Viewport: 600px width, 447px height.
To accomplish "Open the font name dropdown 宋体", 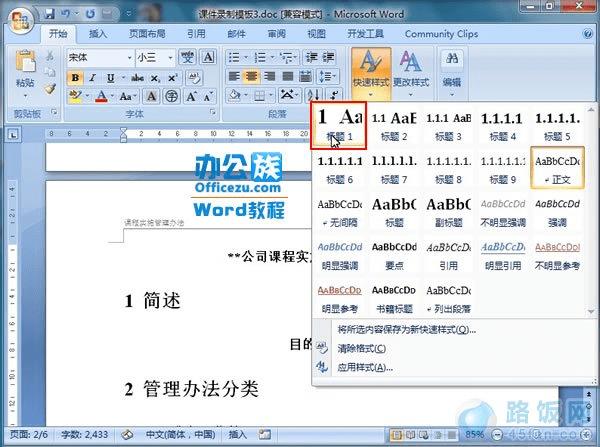I will pyautogui.click(x=129, y=58).
